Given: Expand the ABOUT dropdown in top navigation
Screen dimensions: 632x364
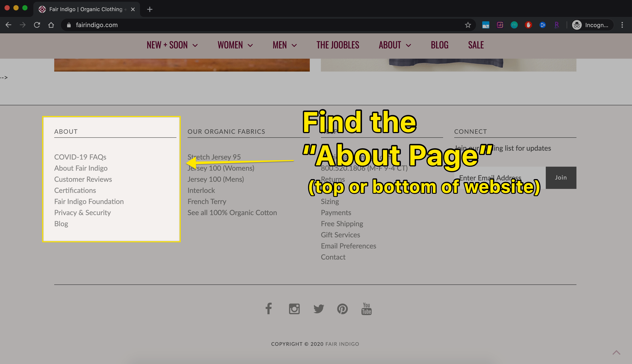Looking at the screenshot, I should click(x=395, y=45).
